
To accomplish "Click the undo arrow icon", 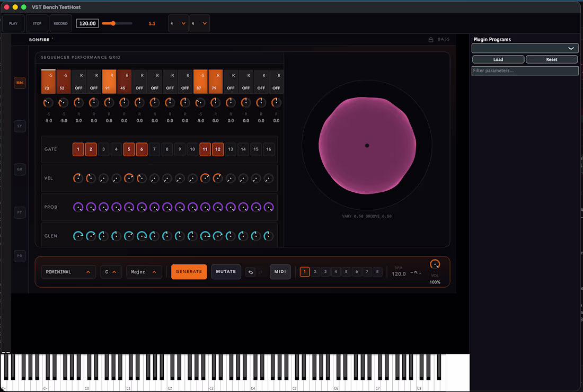I will 250,272.
